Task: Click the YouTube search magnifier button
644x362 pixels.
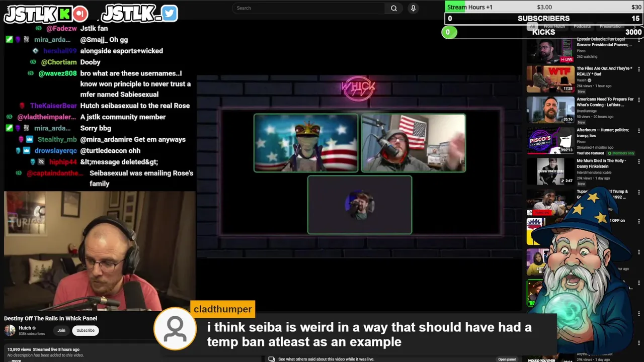Action: pyautogui.click(x=394, y=8)
